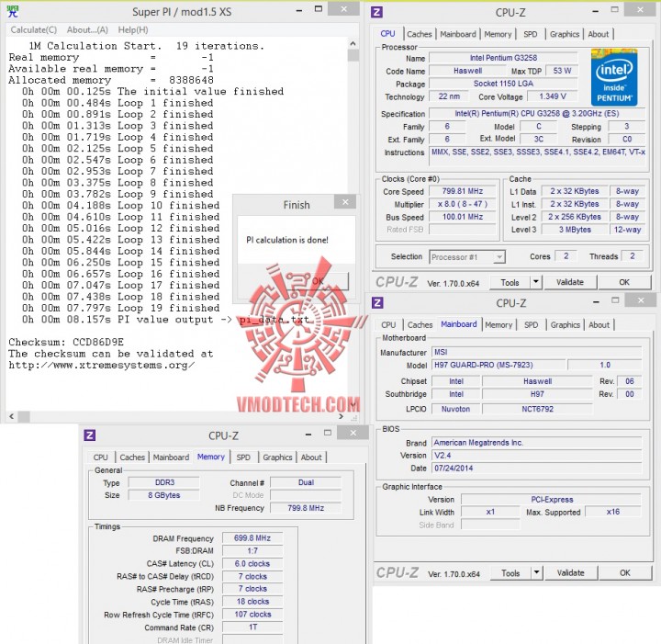661x644 pixels.
Task: Minimize the Super PI window
Action: 299,11
